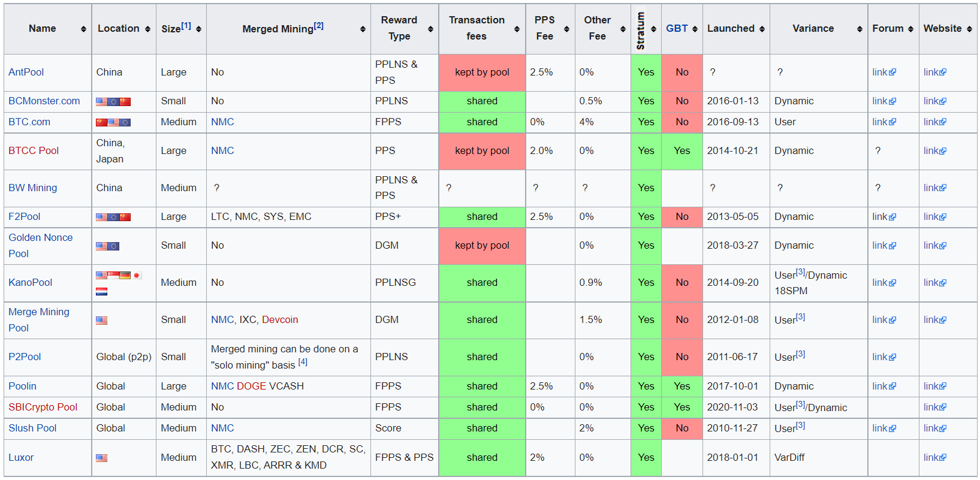Open the BW Mining website link

tap(935, 188)
